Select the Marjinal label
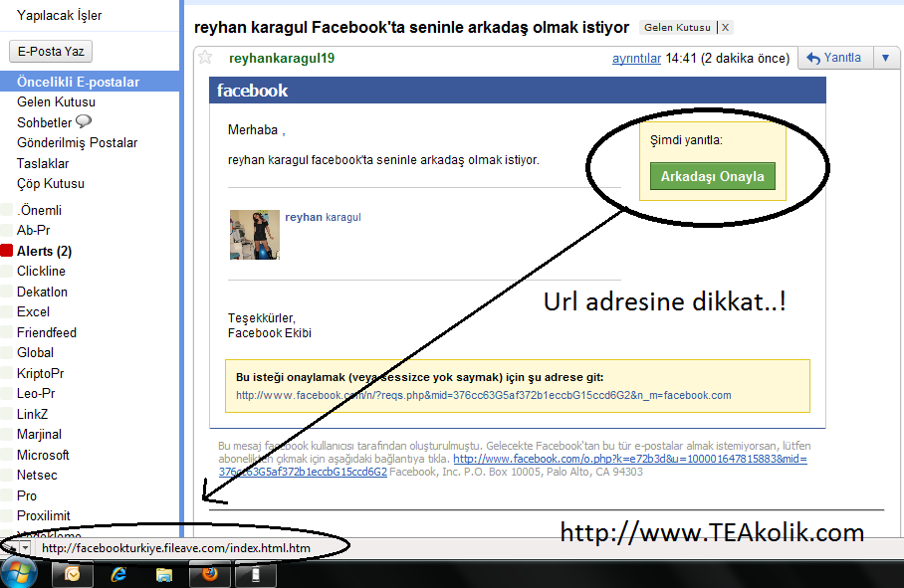 coord(39,435)
